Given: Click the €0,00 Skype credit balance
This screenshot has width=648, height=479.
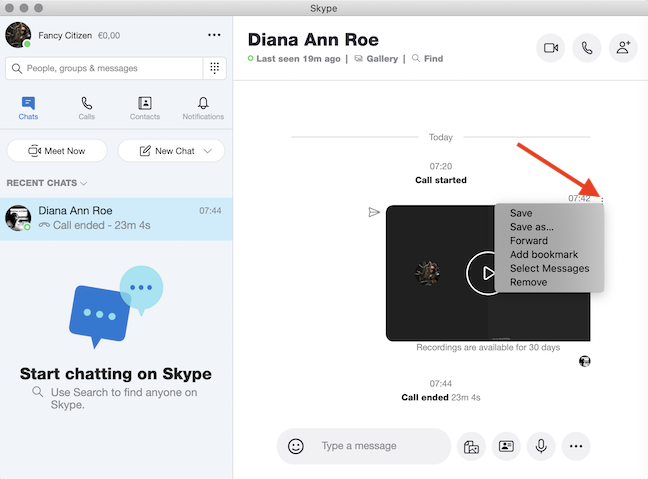Looking at the screenshot, I should [x=109, y=36].
